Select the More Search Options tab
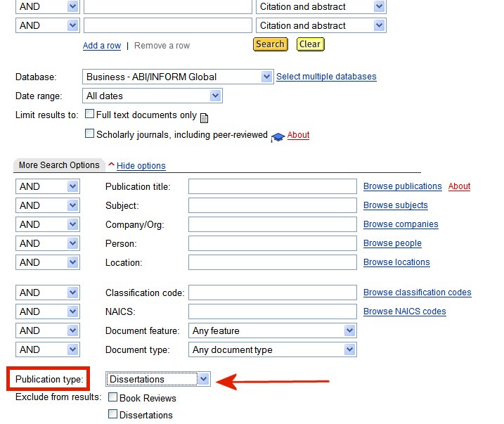504x424 pixels. (x=59, y=165)
